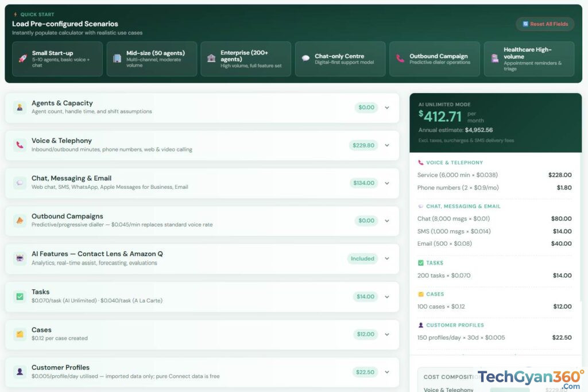
Task: Click the $14.00 badge on Tasks row
Action: coord(365,296)
